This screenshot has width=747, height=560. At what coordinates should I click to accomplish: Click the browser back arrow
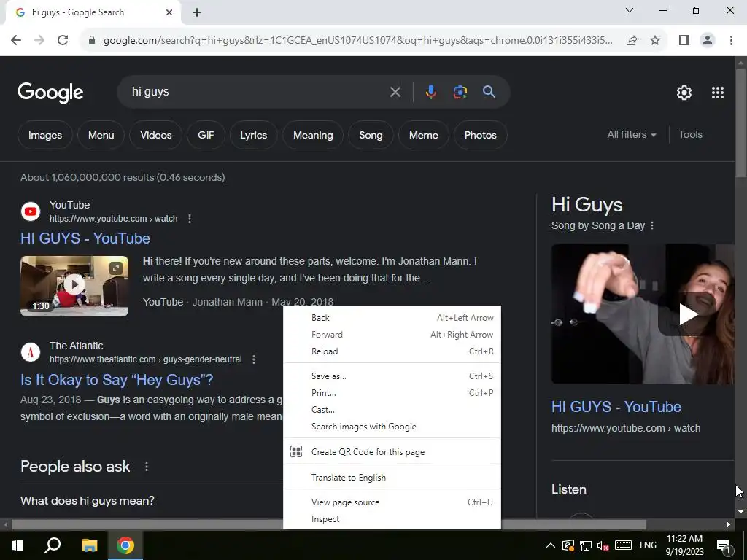pos(16,40)
